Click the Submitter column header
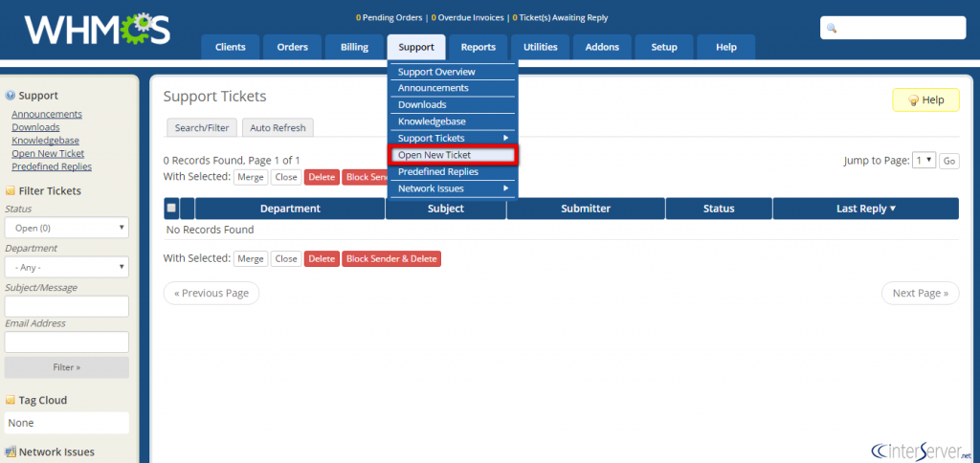The width and height of the screenshot is (980, 463). pyautogui.click(x=586, y=209)
